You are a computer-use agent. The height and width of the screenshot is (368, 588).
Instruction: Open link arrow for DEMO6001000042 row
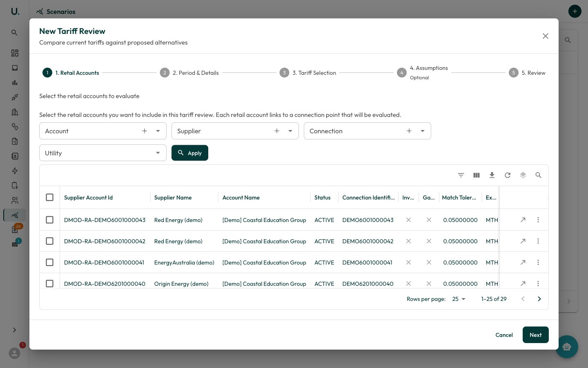pos(523,241)
